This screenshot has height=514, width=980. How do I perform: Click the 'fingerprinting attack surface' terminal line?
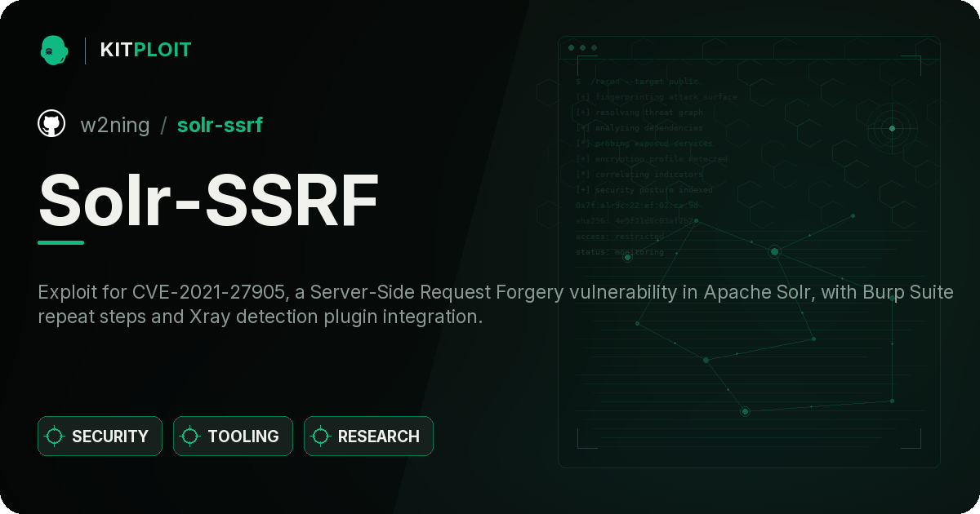(x=657, y=97)
